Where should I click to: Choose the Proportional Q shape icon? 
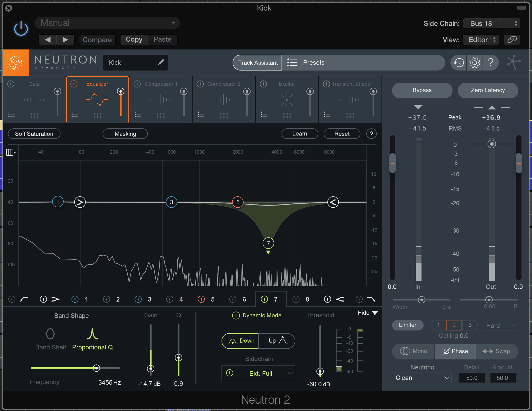point(92,334)
